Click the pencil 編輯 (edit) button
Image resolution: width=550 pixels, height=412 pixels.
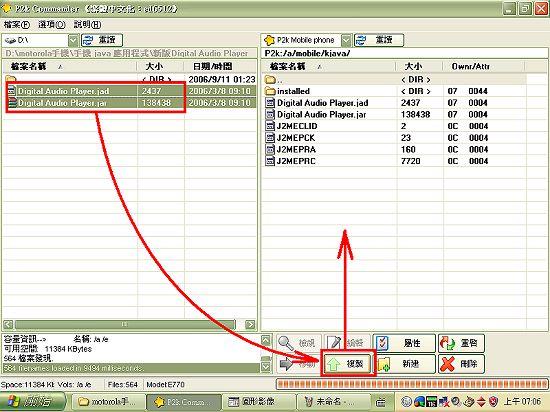coord(347,343)
